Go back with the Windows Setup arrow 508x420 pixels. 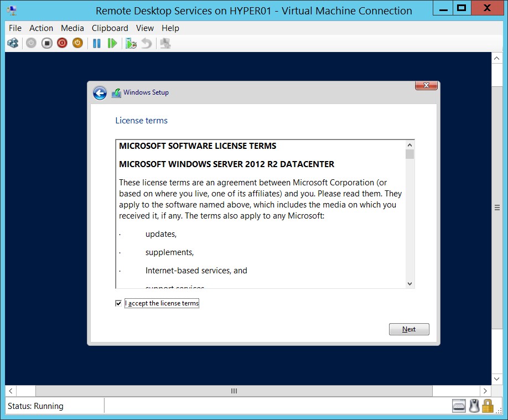(x=100, y=93)
